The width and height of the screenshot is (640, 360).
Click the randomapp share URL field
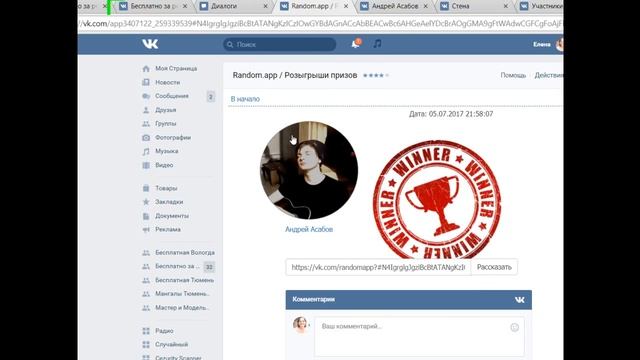click(x=378, y=267)
